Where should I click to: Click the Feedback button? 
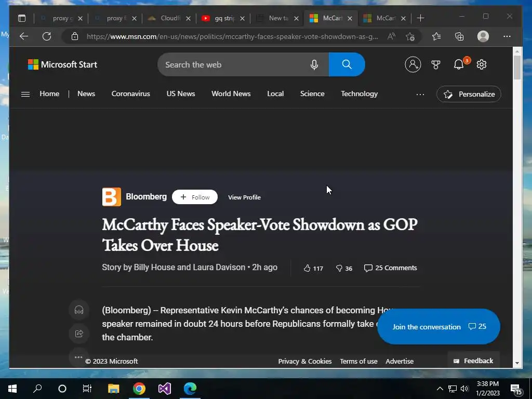(473, 361)
